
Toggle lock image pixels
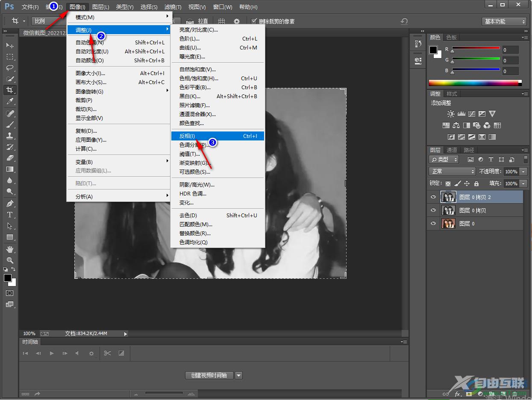(x=457, y=184)
